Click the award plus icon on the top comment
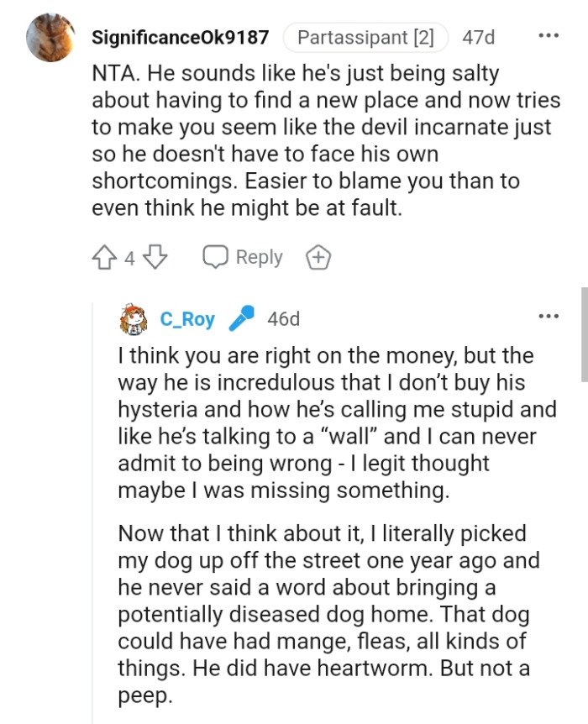This screenshot has height=724, width=588. pyautogui.click(x=318, y=257)
